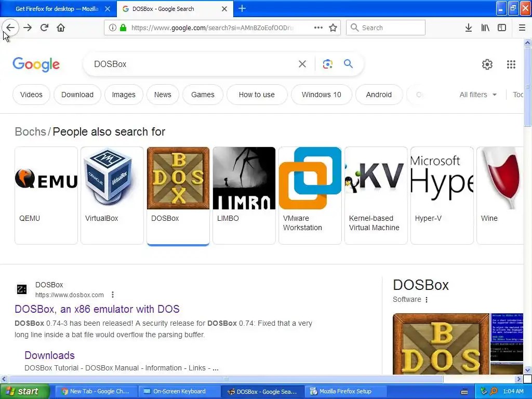Viewport: 532px width, 399px height.
Task: Open the Kernel-based Virtual Machine card
Action: coord(376,195)
